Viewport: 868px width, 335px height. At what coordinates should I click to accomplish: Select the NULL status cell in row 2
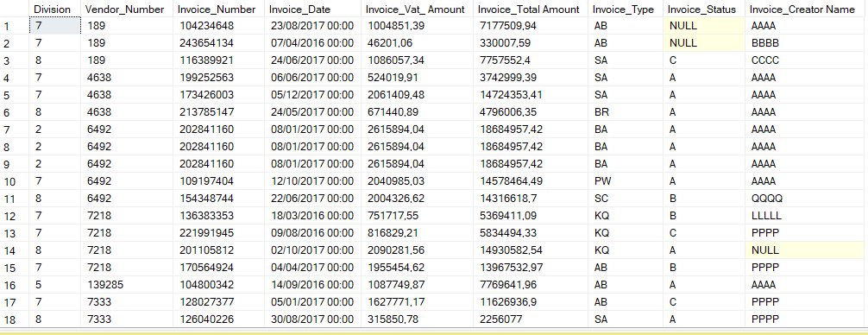(x=703, y=42)
